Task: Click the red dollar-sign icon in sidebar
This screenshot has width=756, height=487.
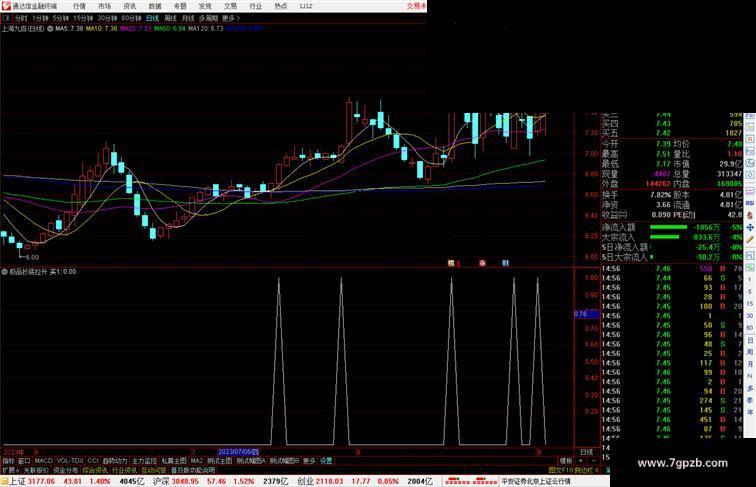Action: click(x=750, y=216)
